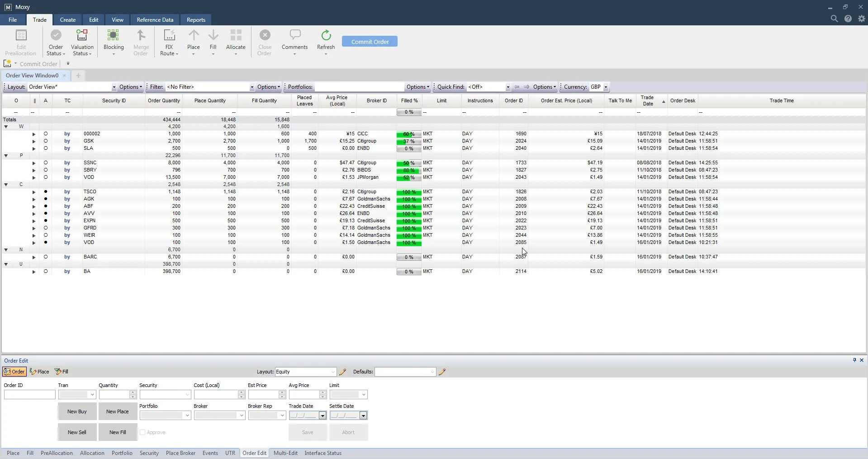
Task: Open the Blocking tool
Action: (114, 42)
